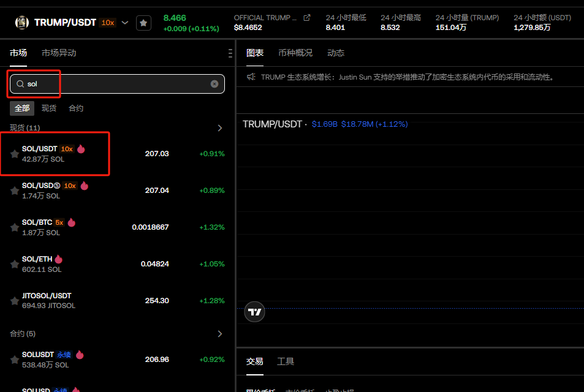Click the SOL/BTC price 0.0018667

click(x=151, y=227)
